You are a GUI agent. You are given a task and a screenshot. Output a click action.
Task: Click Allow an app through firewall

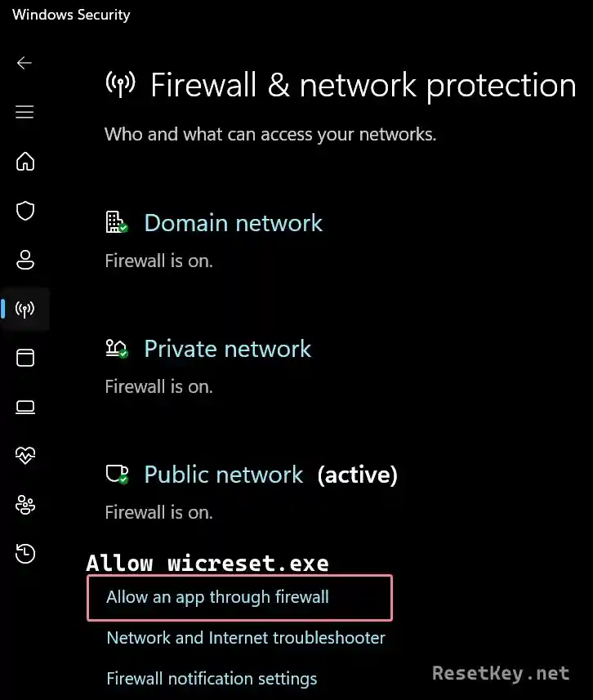pyautogui.click(x=216, y=597)
